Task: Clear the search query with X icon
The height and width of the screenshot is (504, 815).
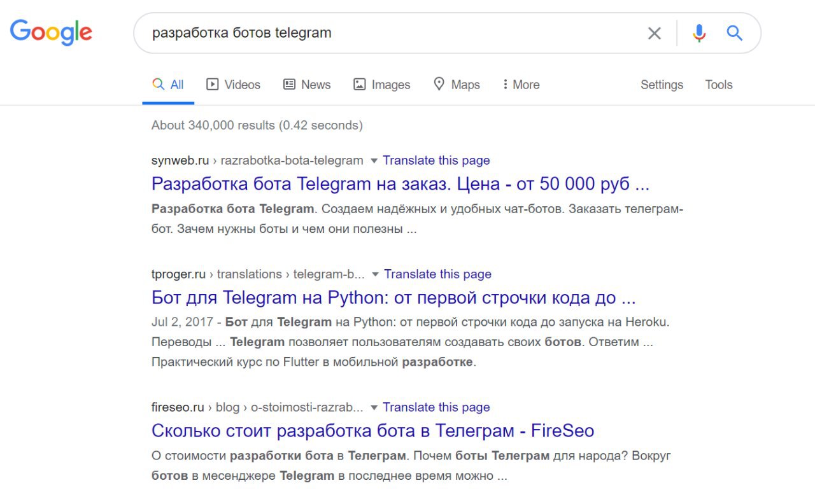Action: pyautogui.click(x=654, y=33)
